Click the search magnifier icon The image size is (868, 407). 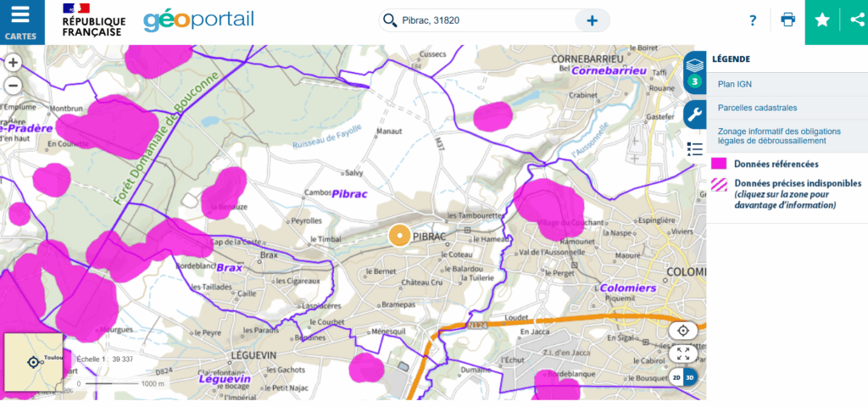pos(390,21)
